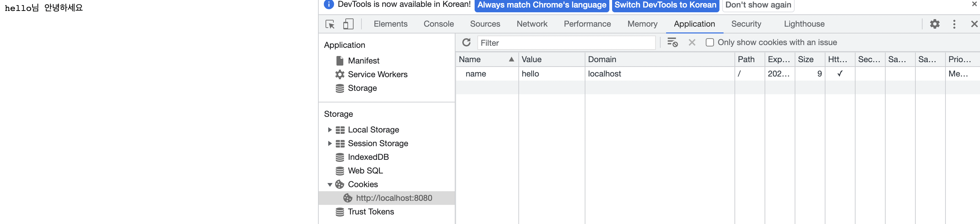
Task: Open DevTools settings gear
Action: pyautogui.click(x=935, y=24)
